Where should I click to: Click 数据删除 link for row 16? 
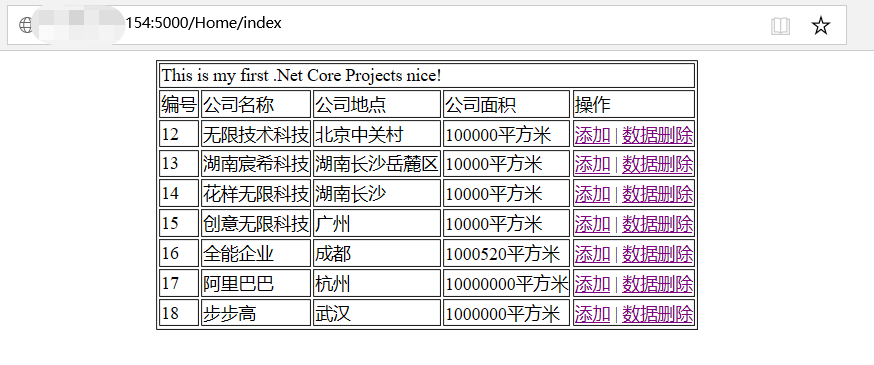[658, 255]
